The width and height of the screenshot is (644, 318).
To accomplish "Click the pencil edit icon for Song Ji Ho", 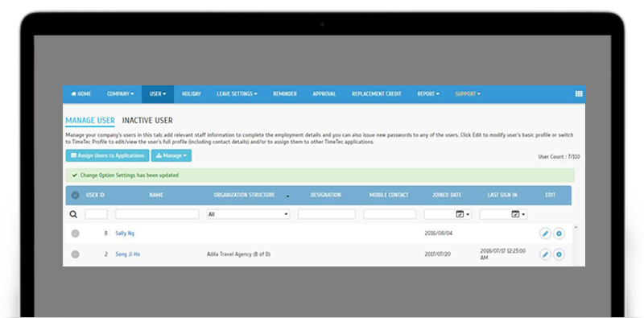I will coord(545,254).
